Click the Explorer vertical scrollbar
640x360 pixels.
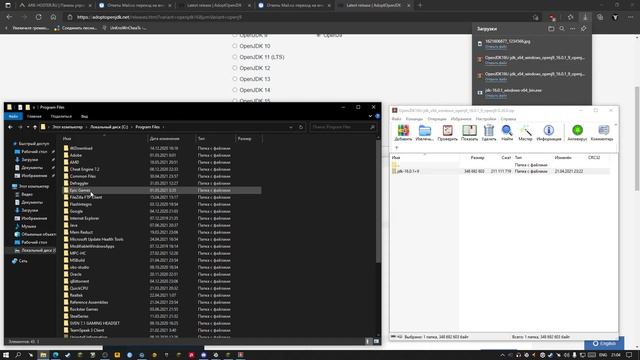pos(378,202)
